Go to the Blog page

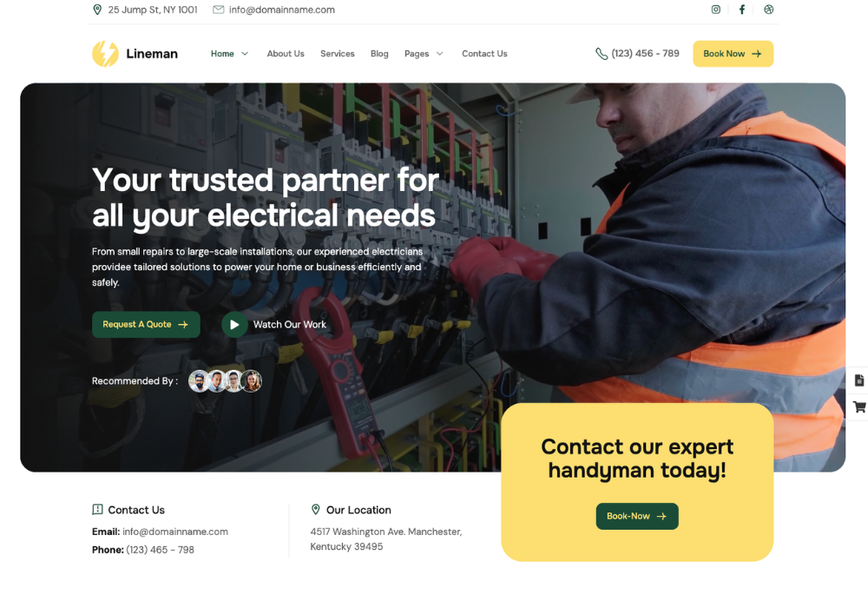379,54
